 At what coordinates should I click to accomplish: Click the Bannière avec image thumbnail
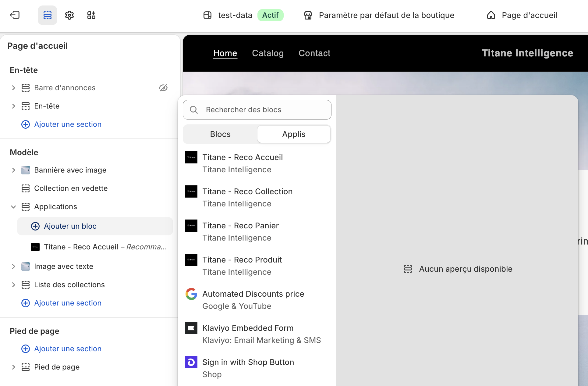[x=26, y=170]
